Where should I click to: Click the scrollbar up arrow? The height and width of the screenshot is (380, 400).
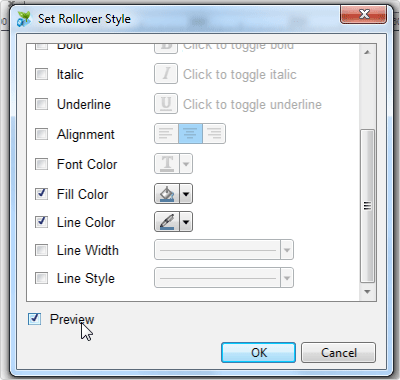pyautogui.click(x=368, y=52)
